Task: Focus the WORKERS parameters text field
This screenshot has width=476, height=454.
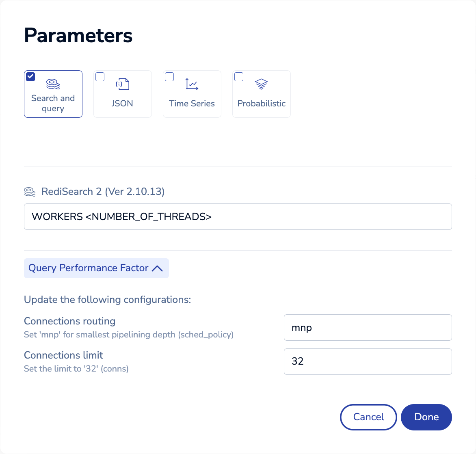Action: coord(238,217)
